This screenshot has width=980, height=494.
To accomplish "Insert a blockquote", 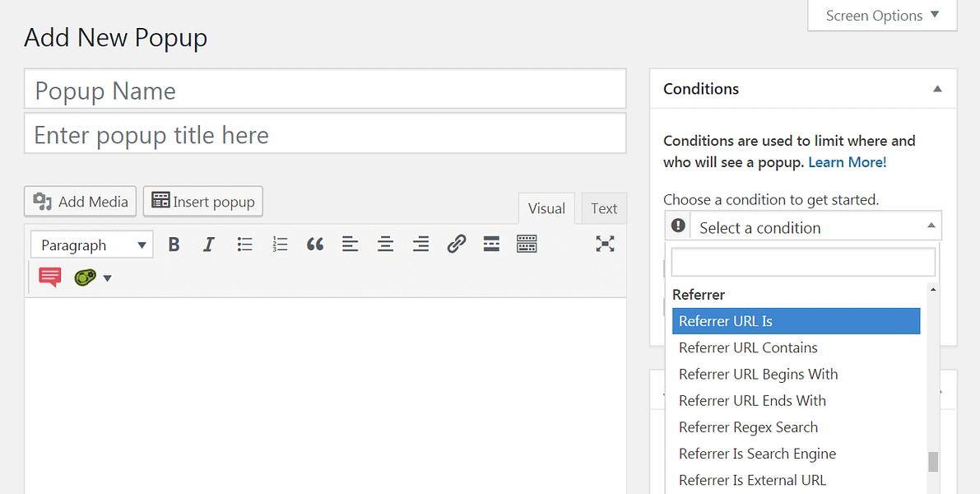I will (315, 244).
